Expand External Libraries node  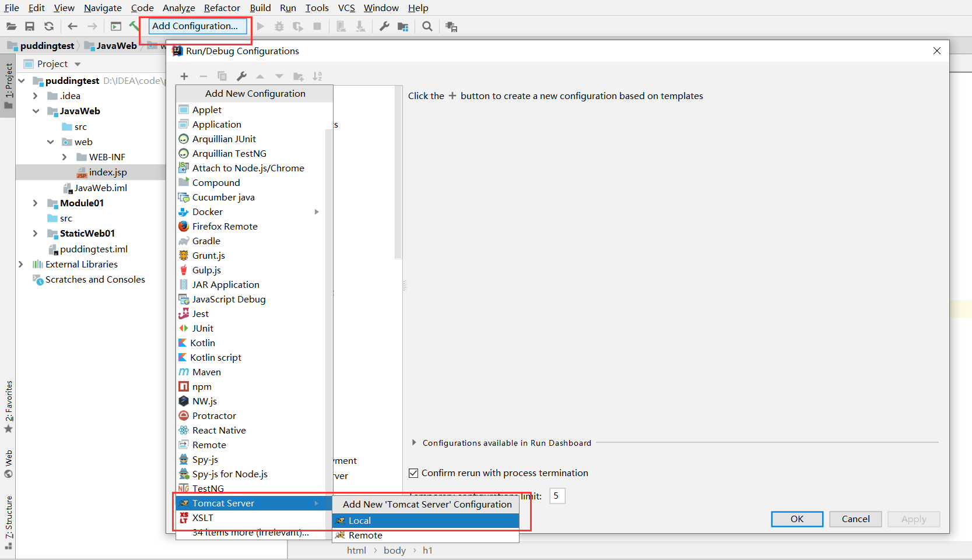[21, 265]
